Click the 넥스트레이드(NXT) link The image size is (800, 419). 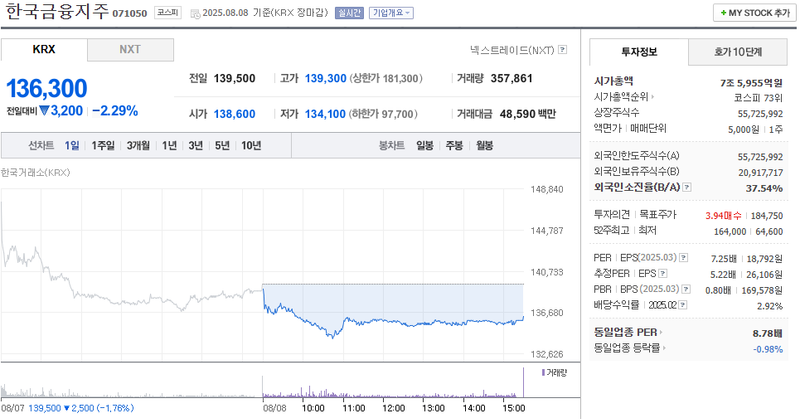tap(512, 50)
